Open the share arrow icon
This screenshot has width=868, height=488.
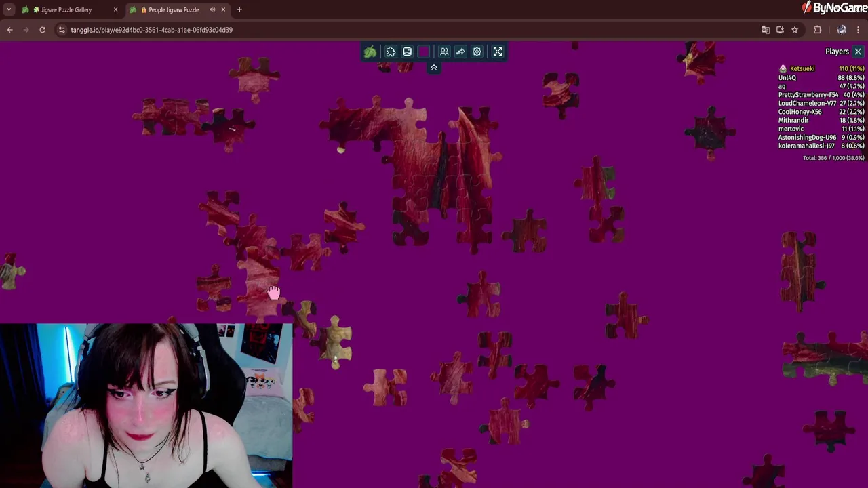(460, 52)
